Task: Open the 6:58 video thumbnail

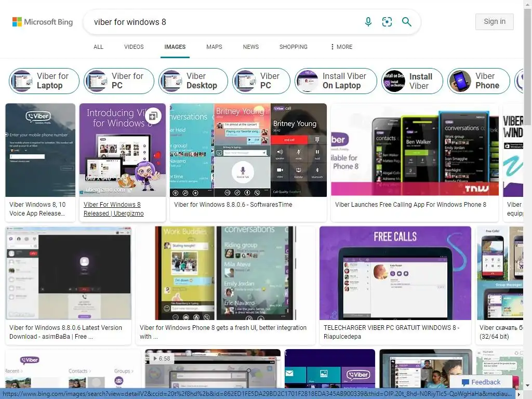Action: coord(212,368)
